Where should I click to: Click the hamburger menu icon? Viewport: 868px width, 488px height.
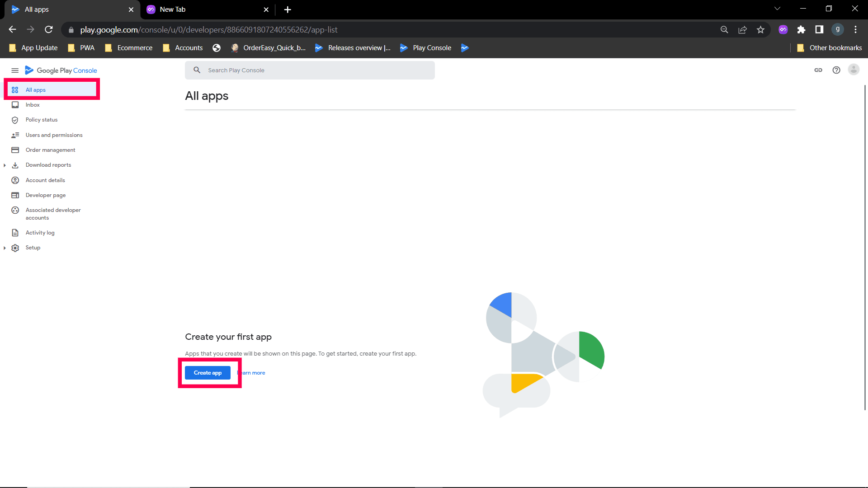[15, 70]
